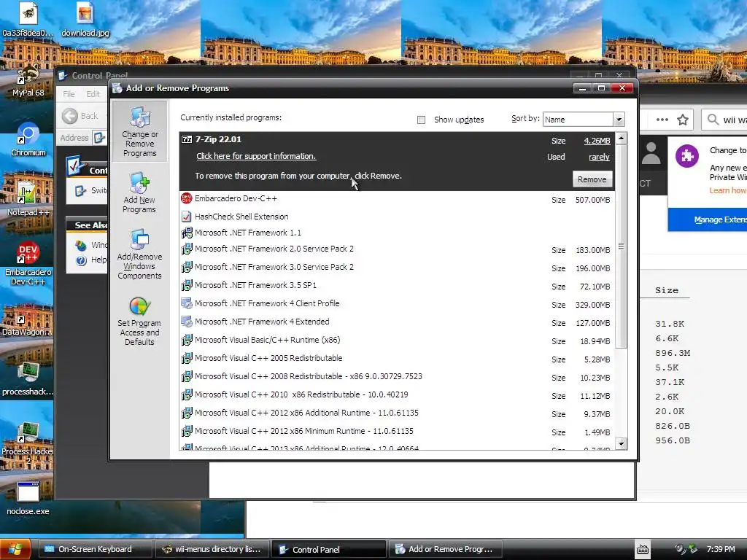
Task: Open Add New Programs sidebar icon
Action: tap(139, 192)
